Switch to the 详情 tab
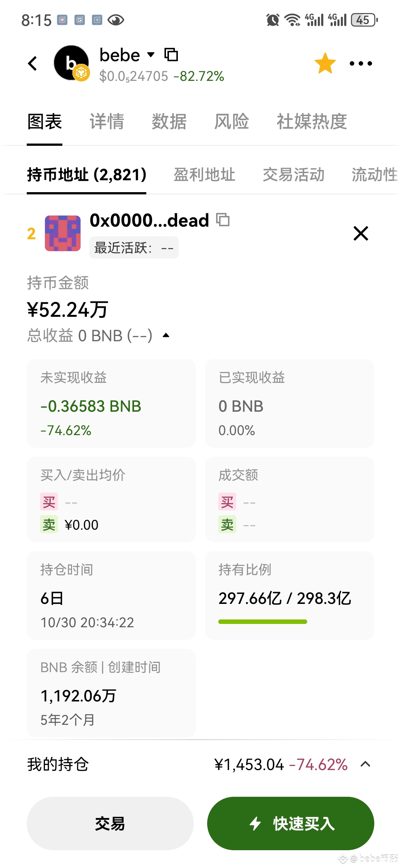Viewport: 401px width, 868px height. pyautogui.click(x=107, y=122)
